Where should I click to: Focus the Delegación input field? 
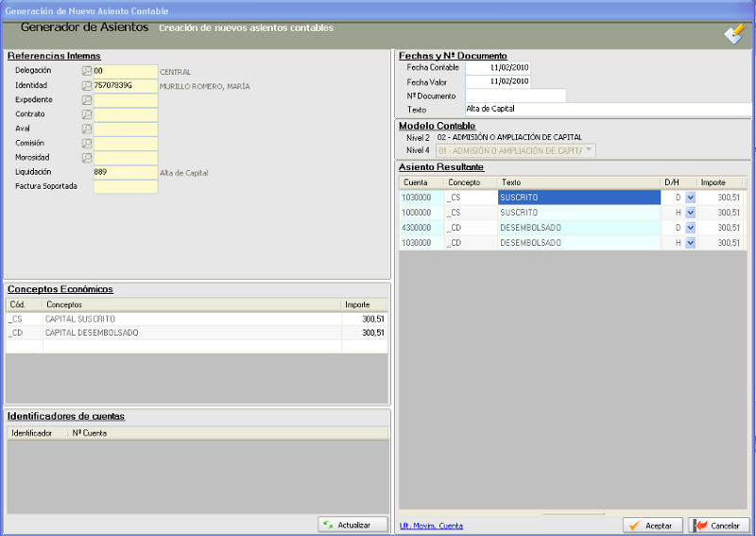pos(126,72)
